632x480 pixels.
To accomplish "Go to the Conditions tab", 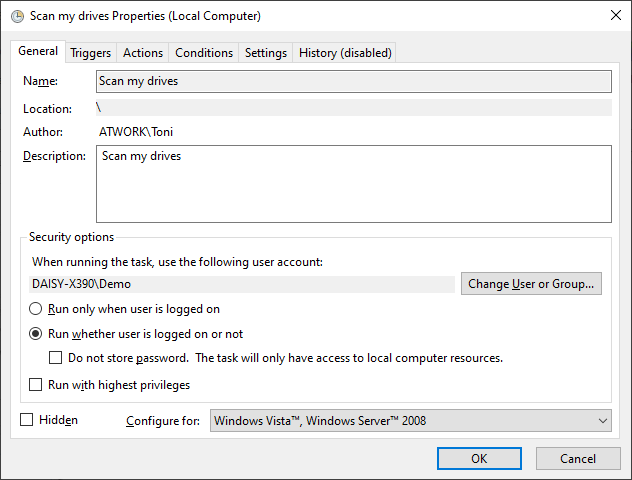I will tap(204, 53).
